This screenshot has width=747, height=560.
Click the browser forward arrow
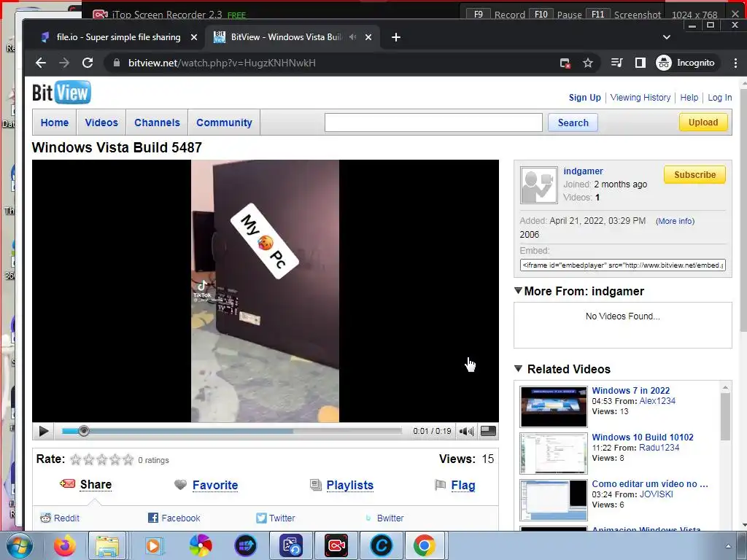pyautogui.click(x=64, y=63)
